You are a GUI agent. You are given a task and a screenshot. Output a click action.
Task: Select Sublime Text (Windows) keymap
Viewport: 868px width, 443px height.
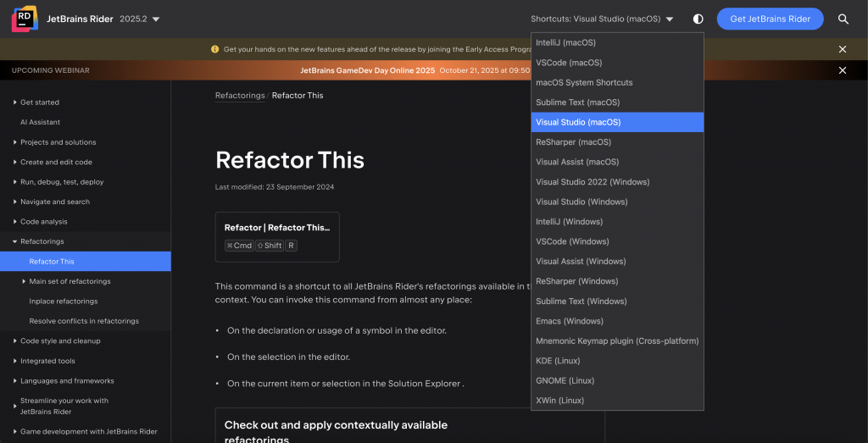(x=617, y=302)
